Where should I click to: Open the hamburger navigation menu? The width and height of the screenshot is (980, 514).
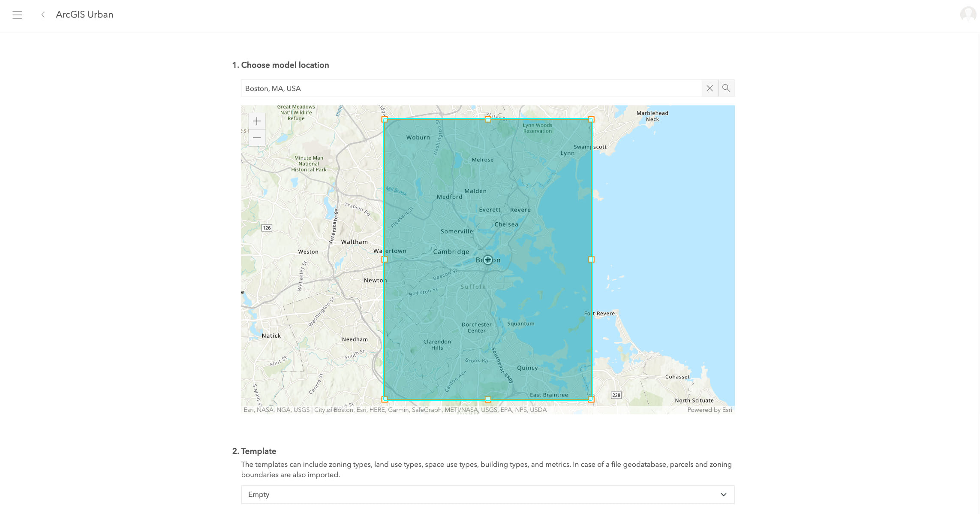pyautogui.click(x=18, y=14)
